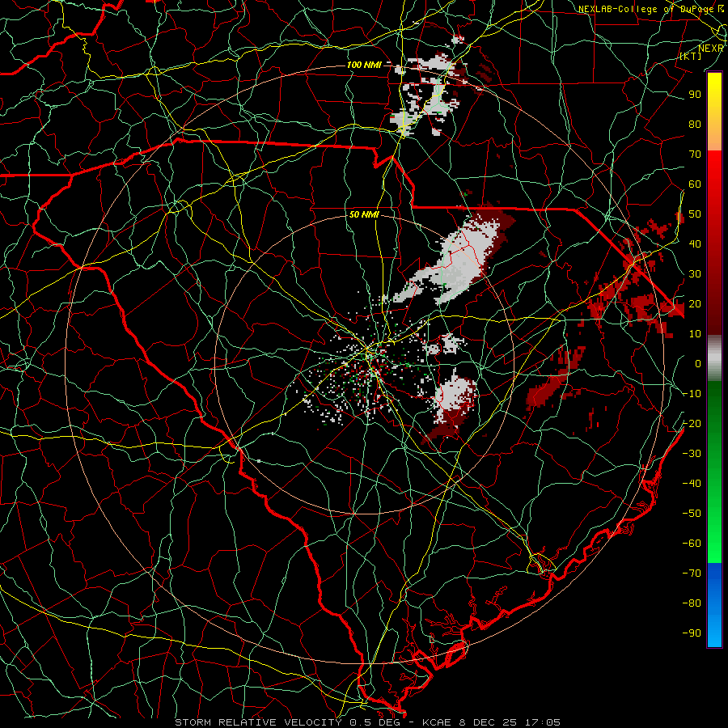Click the '-80' value on velocity scale
Image resolution: width=728 pixels, height=728 pixels.
[692, 603]
